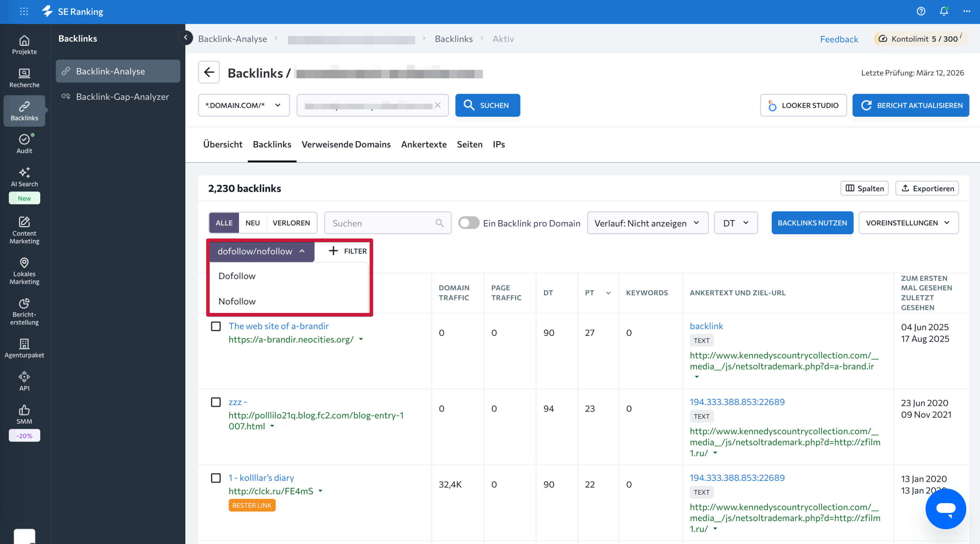Viewport: 980px width, 544px height.
Task: Expand the VOREINSTELLUNGEN dropdown
Action: (909, 223)
